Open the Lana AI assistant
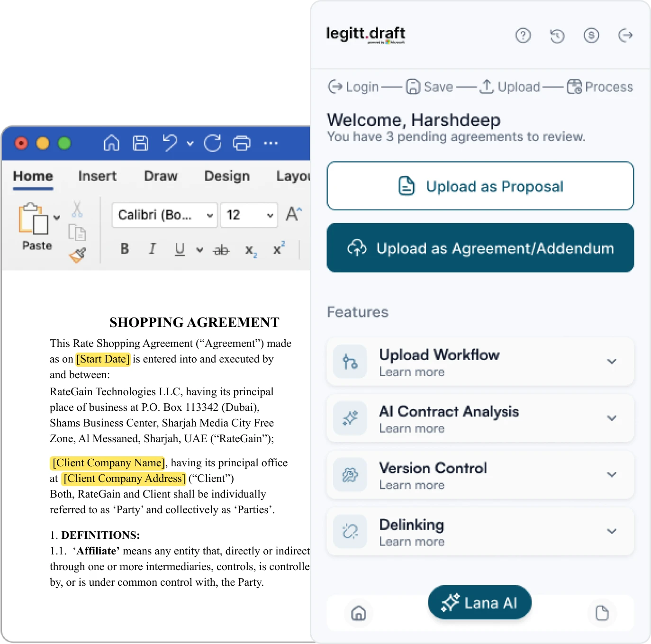 click(x=479, y=603)
